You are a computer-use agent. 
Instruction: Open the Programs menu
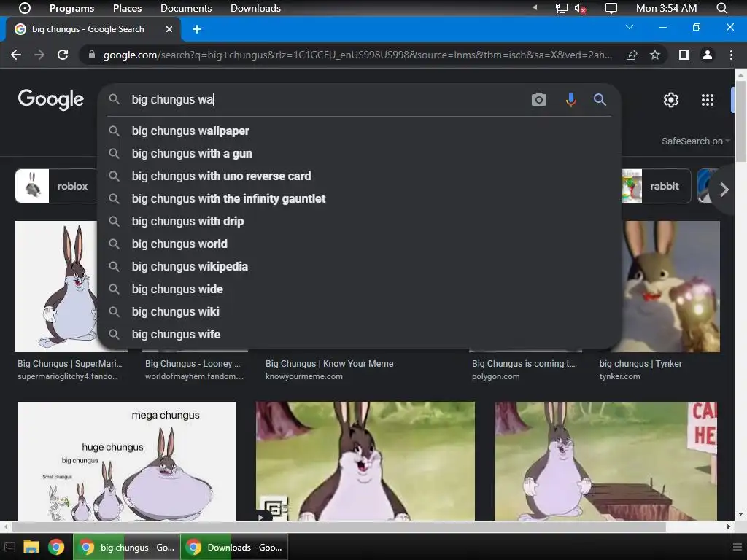[x=72, y=8]
